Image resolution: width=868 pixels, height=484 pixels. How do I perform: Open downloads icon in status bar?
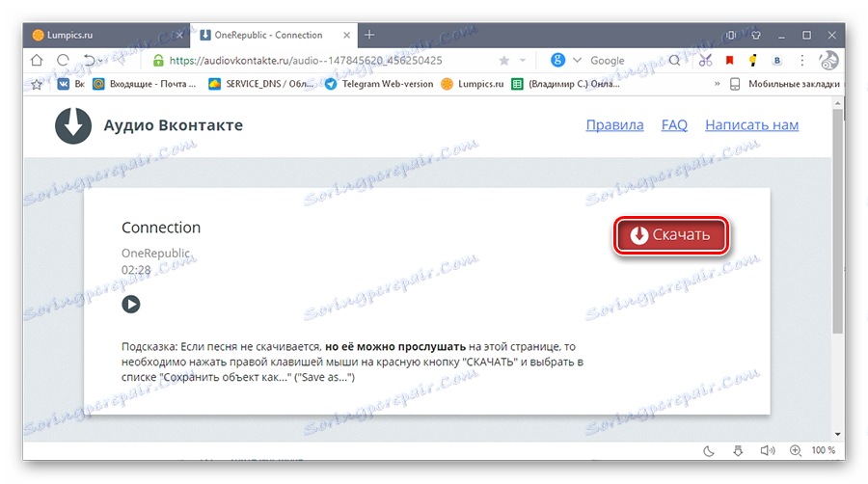coord(738,451)
